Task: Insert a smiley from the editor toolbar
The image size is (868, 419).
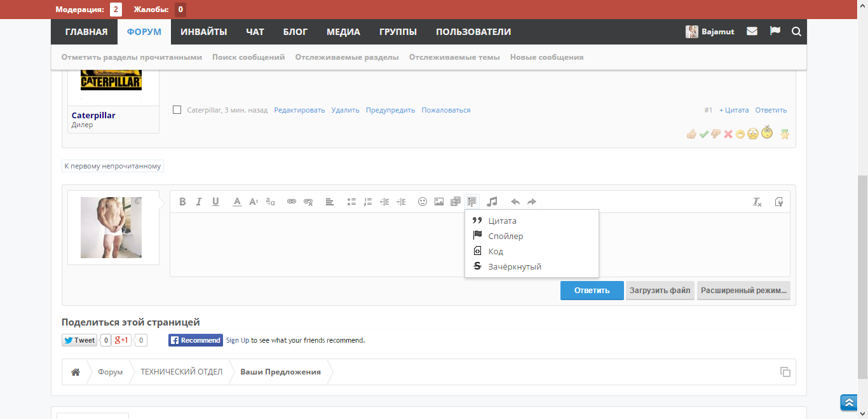Action: (x=422, y=202)
